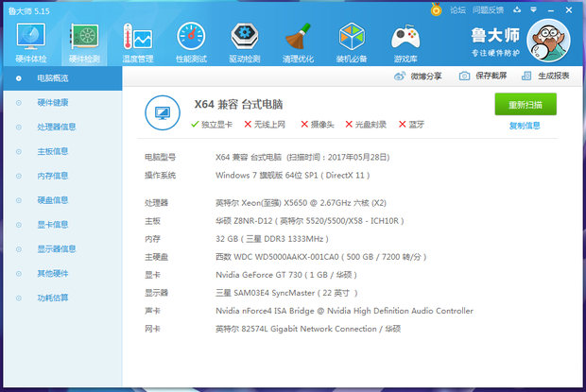This screenshot has width=586, height=392.
Task: Click the X64 兼容 台式电脑 heading
Action: tap(238, 105)
